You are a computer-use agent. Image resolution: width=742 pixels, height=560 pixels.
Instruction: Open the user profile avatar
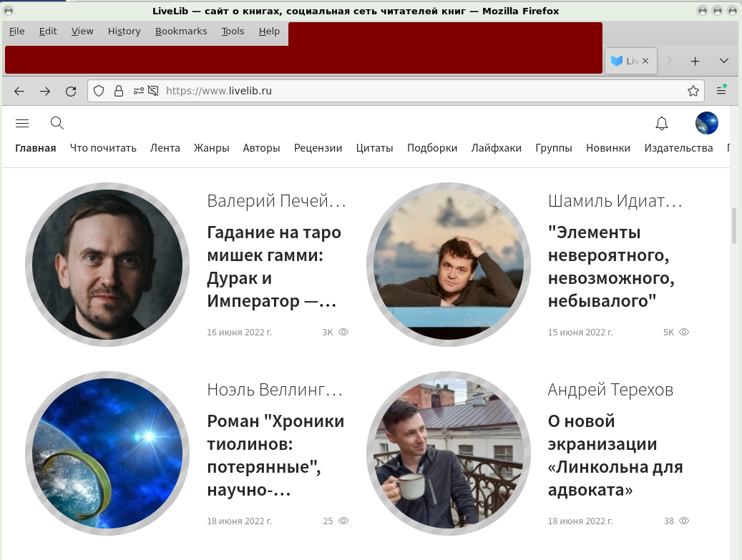coord(707,123)
